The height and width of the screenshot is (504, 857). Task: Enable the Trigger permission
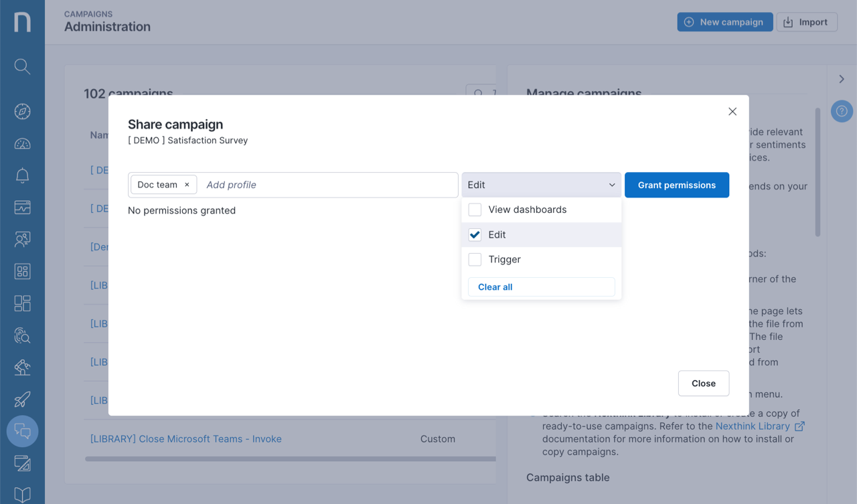(x=475, y=259)
